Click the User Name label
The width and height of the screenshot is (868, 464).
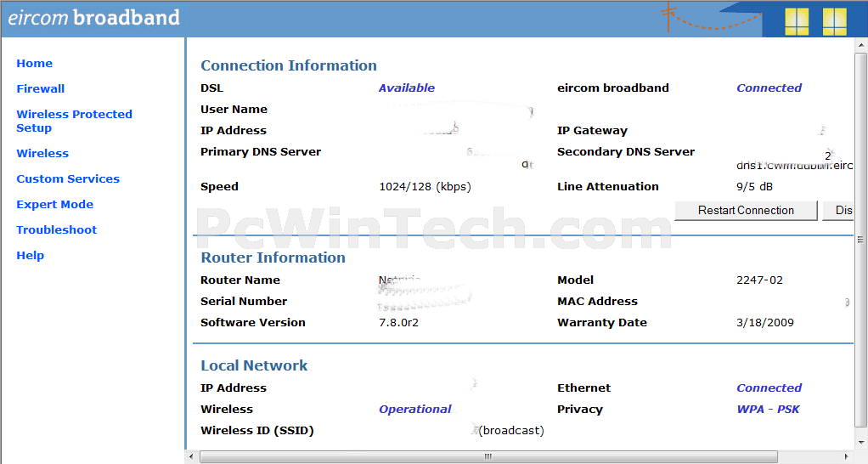coord(234,109)
